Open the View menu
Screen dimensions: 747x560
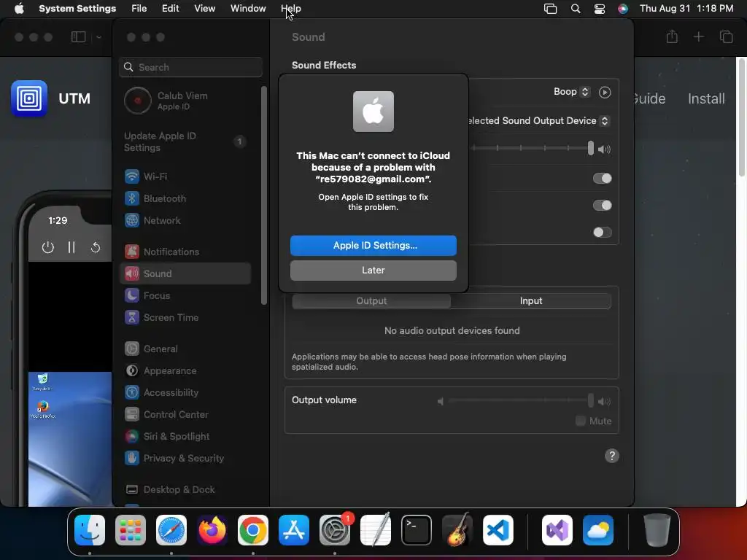(x=204, y=9)
